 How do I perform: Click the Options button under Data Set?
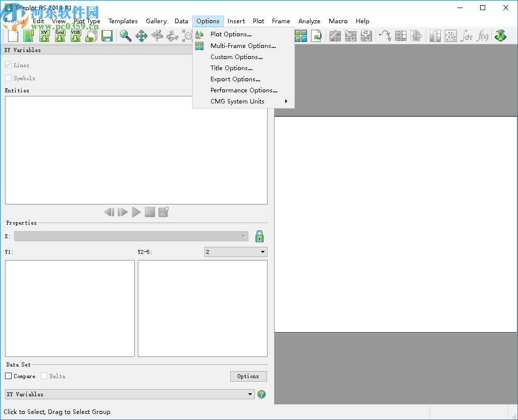[x=248, y=376]
